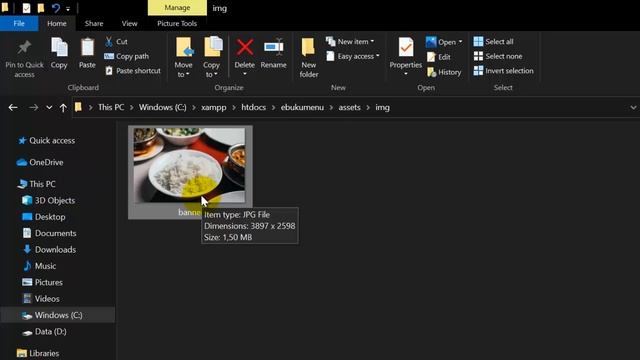Open the recent locations dropdown arrow

tap(49, 107)
